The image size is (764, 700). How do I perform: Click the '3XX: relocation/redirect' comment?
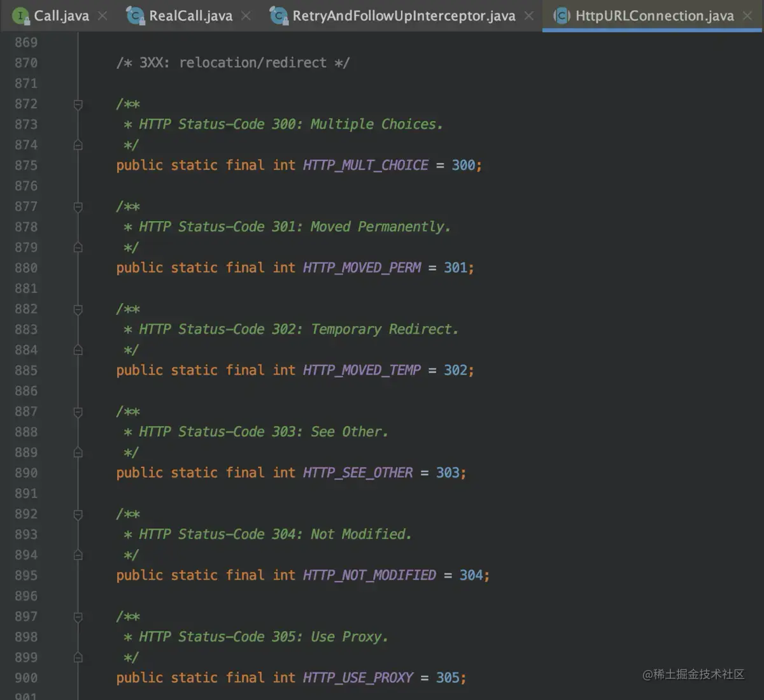coord(233,62)
